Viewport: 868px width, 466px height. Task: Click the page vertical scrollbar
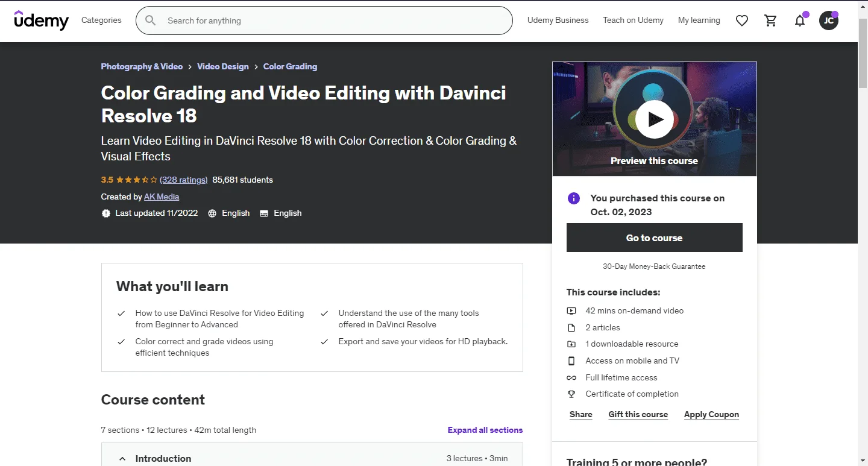(x=863, y=233)
